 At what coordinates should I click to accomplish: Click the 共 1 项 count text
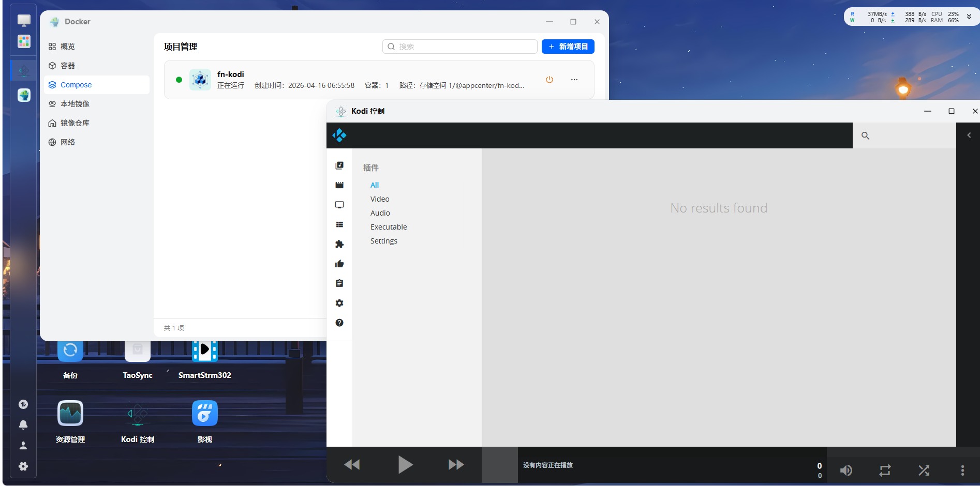tap(174, 328)
